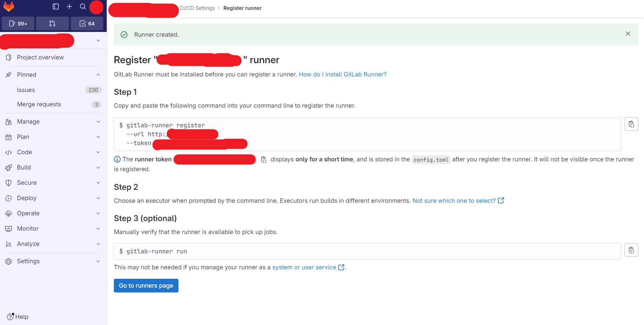This screenshot has width=644, height=325.
Task: Click the Code brackets icon
Action: 8,152
